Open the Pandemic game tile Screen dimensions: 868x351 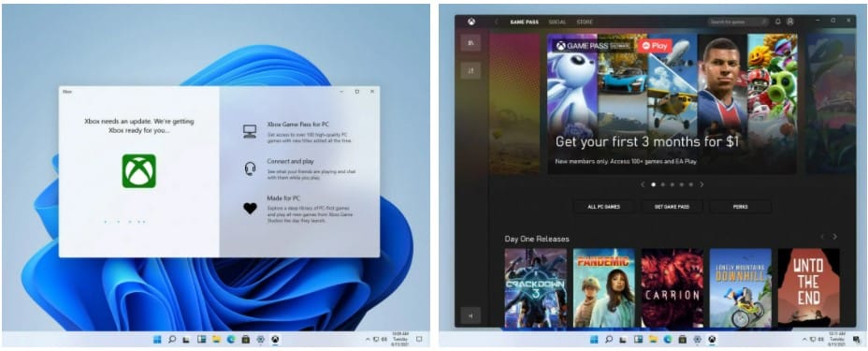point(604,287)
